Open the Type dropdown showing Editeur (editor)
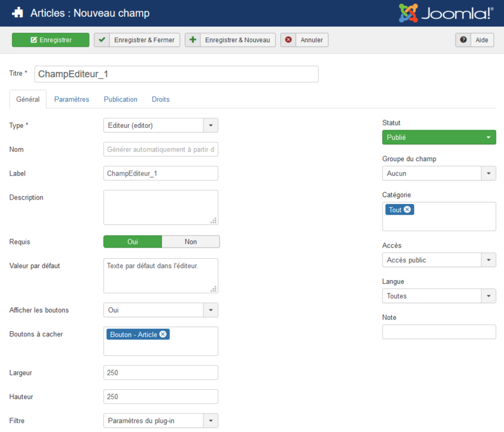The height and width of the screenshot is (432, 504). click(161, 125)
